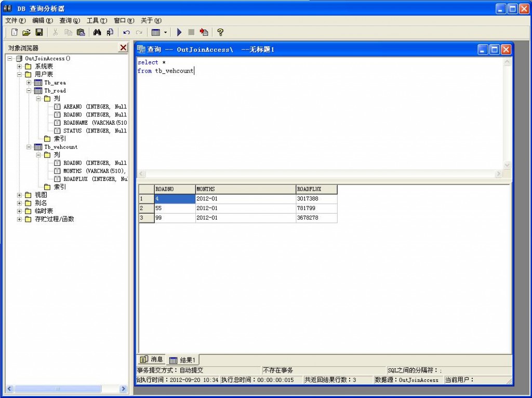Select the Undo icon on the toolbar
This screenshot has width=532, height=398.
tap(126, 32)
